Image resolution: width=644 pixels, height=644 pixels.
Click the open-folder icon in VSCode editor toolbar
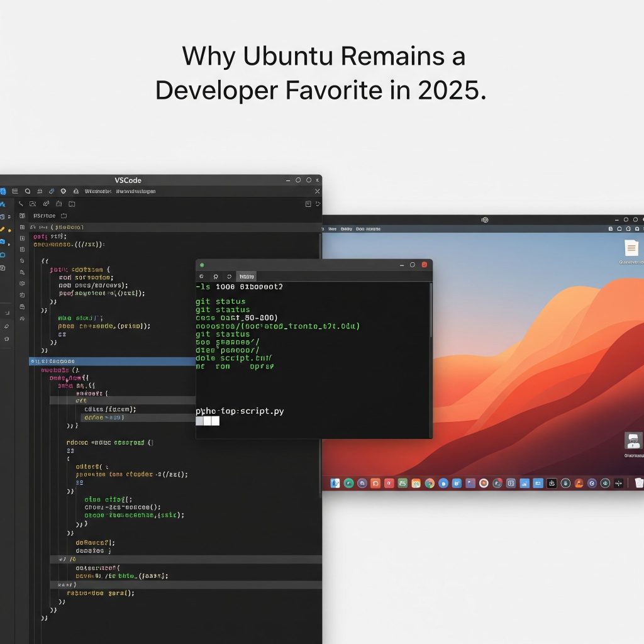(33, 204)
